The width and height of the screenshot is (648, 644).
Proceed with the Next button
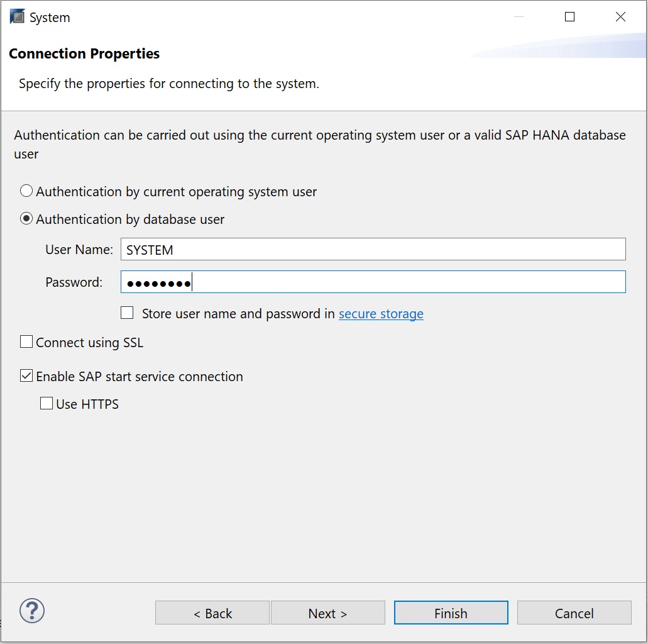point(327,613)
